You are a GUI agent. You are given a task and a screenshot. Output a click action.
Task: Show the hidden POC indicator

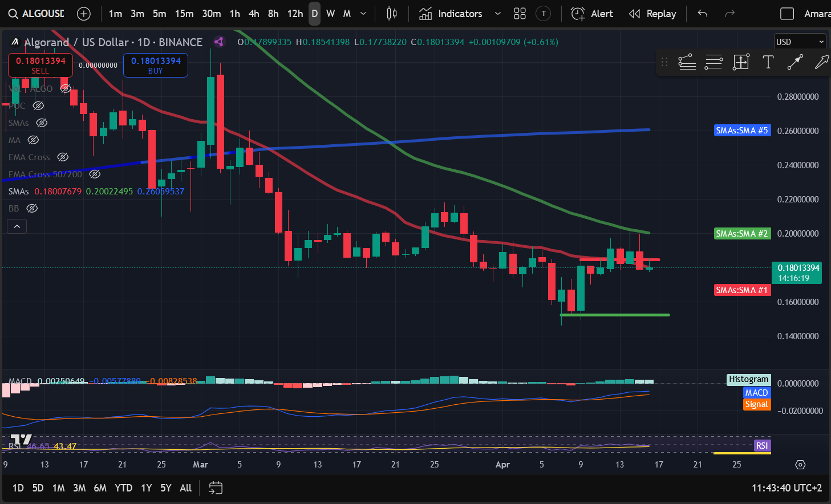point(38,105)
